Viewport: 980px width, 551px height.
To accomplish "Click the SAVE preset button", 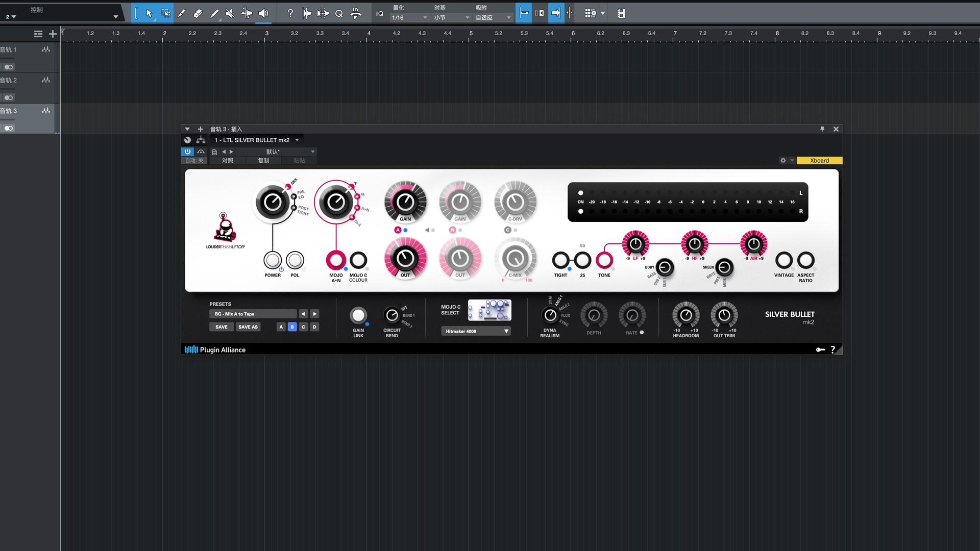I will [222, 327].
